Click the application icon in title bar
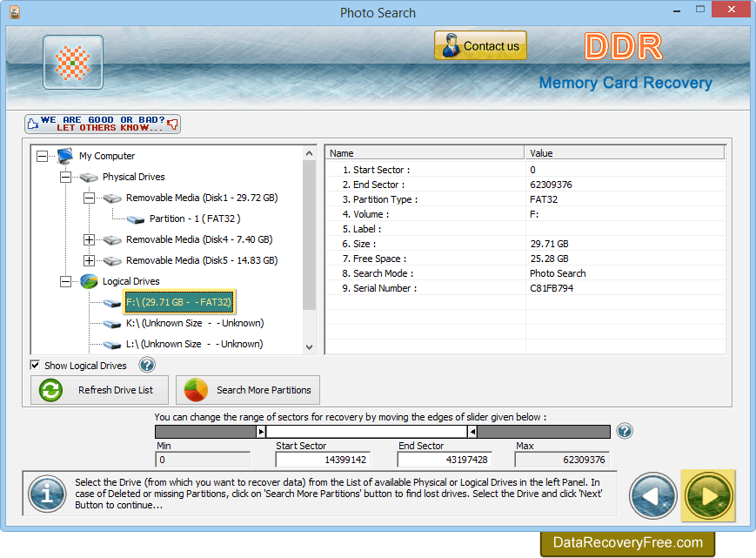756x558 pixels. [15, 12]
